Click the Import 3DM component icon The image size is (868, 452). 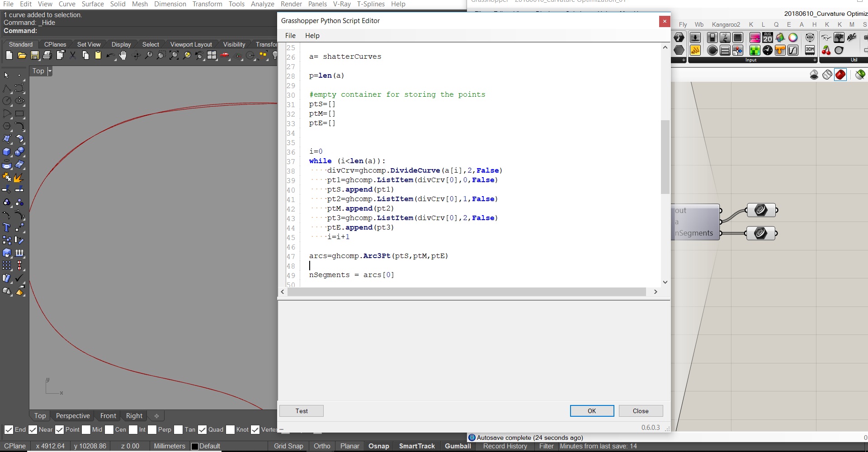coord(810,50)
